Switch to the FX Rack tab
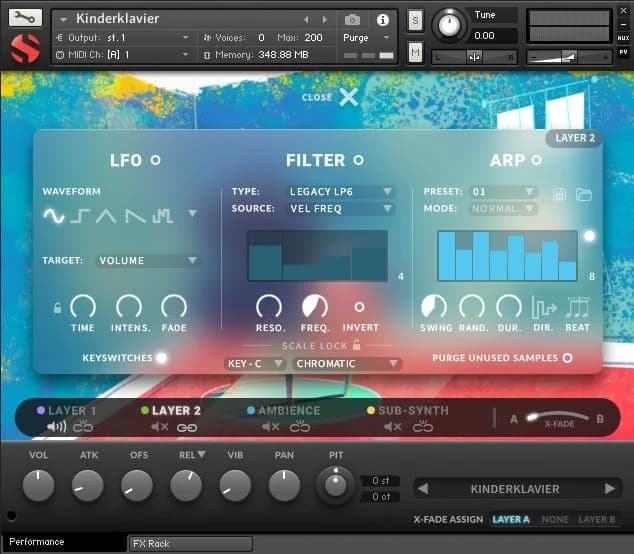The height and width of the screenshot is (554, 634). pos(190,544)
